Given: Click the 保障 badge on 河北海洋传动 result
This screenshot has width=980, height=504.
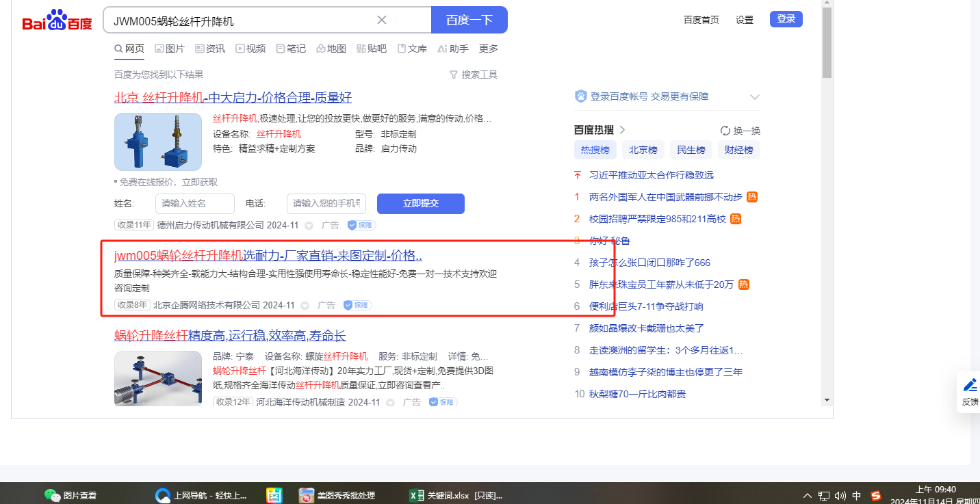Looking at the screenshot, I should [443, 402].
